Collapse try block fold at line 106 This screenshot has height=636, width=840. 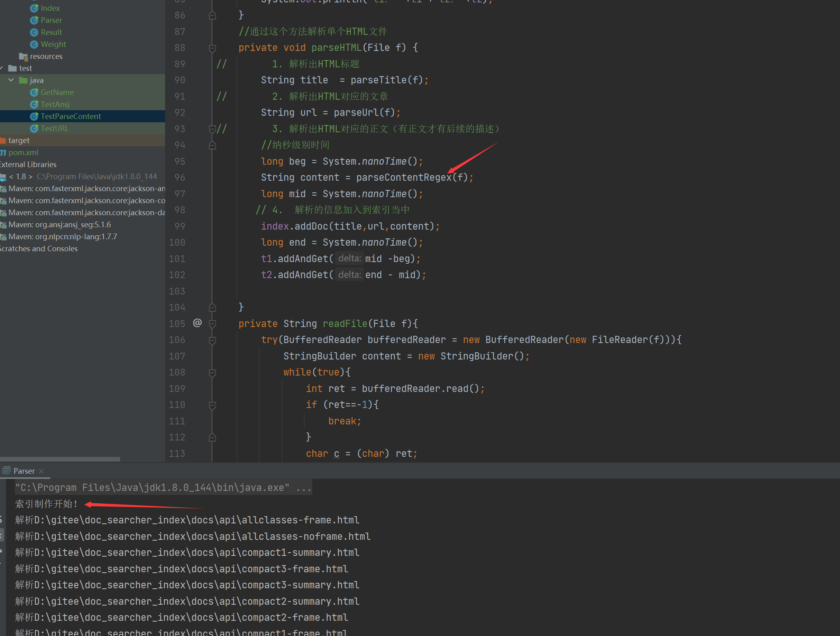pos(212,340)
